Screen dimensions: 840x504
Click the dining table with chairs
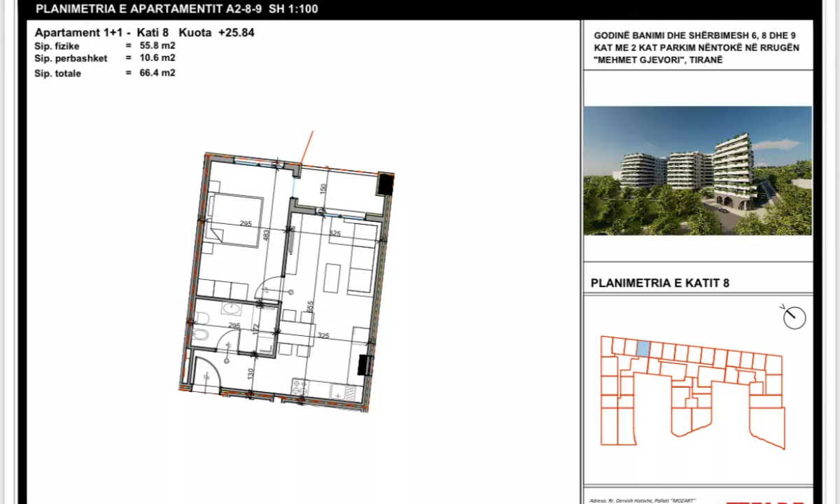(295, 334)
